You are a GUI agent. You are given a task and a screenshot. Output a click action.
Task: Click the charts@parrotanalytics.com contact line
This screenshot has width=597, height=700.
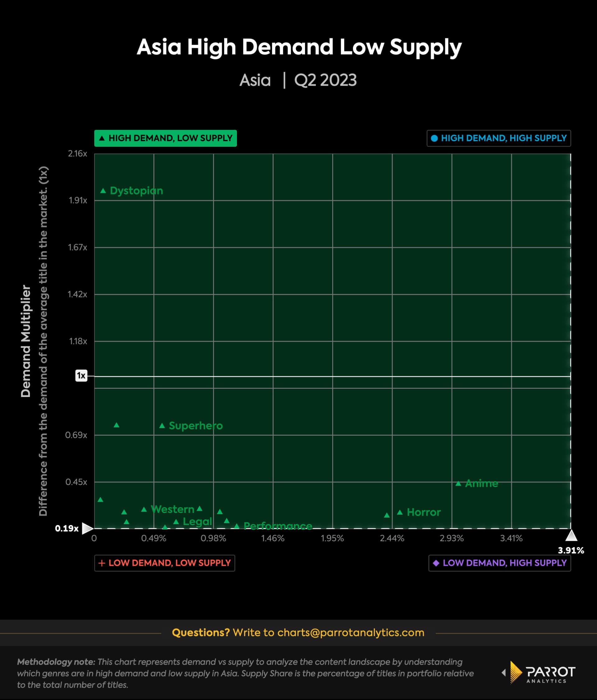(298, 633)
